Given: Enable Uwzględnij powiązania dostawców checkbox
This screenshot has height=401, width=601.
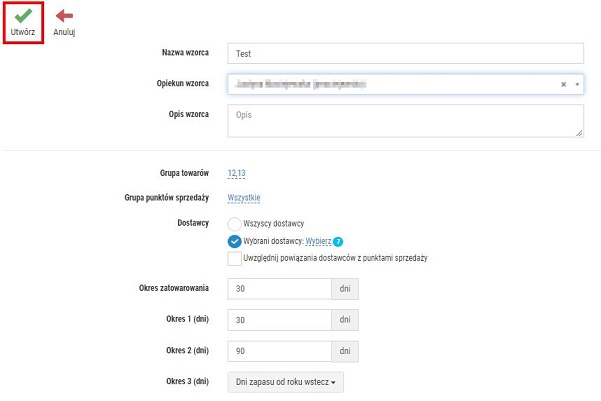Looking at the screenshot, I should (x=234, y=258).
